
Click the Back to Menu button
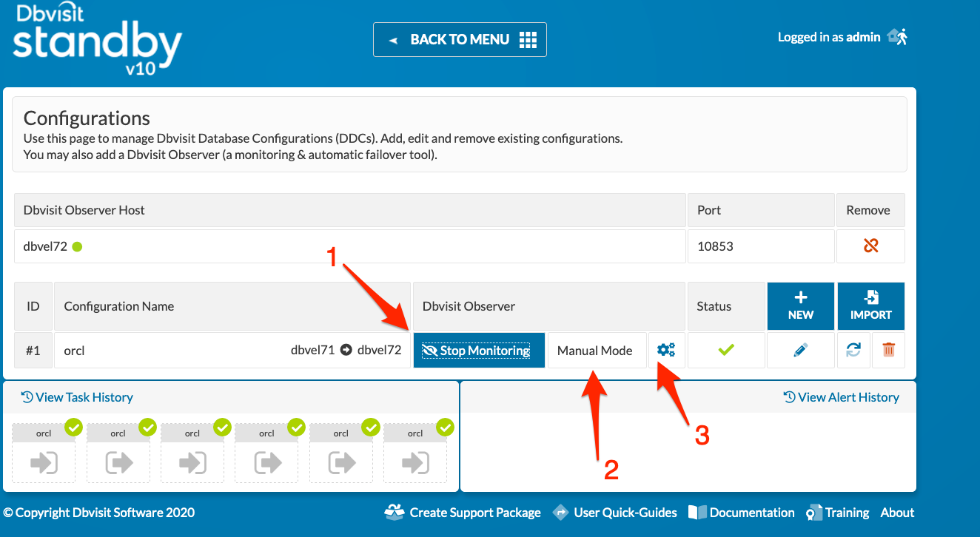tap(460, 39)
